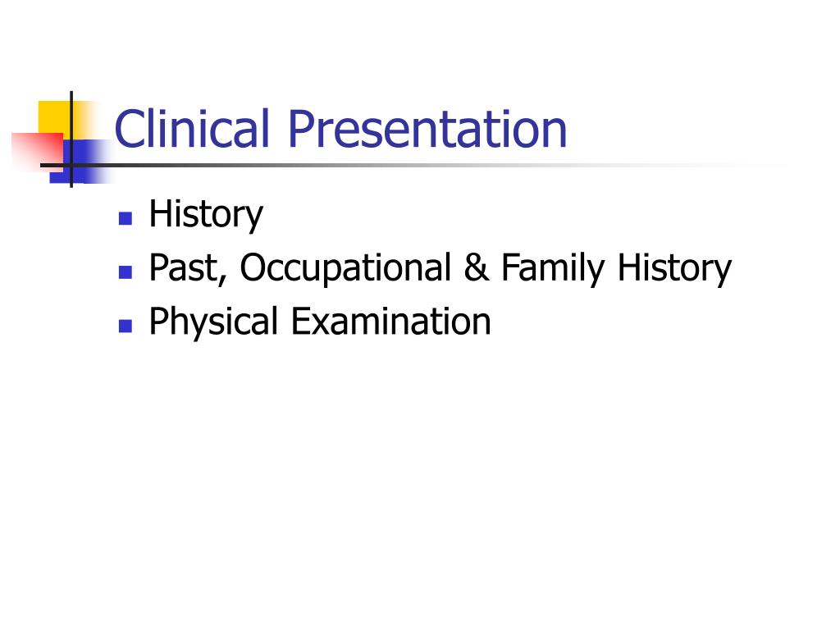Screen dimensions: 840x630
Task: Click the ampersand in second bullet
Action: tap(477, 267)
